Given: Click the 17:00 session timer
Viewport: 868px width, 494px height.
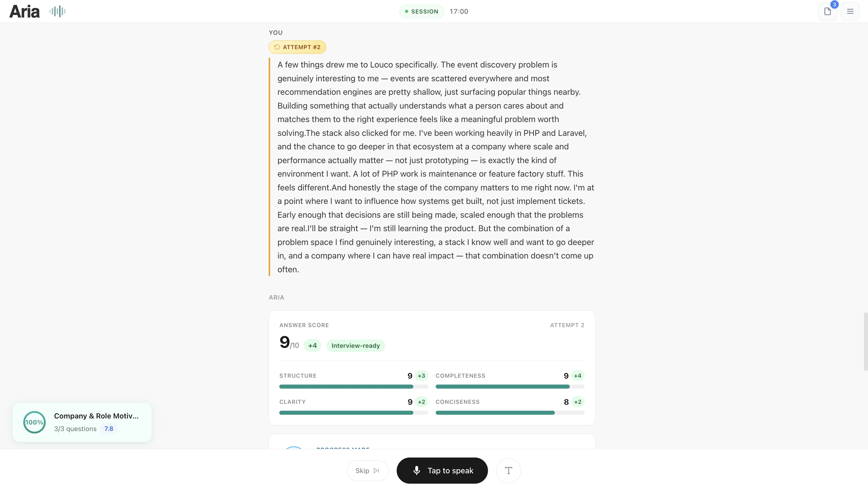Looking at the screenshot, I should pyautogui.click(x=459, y=11).
